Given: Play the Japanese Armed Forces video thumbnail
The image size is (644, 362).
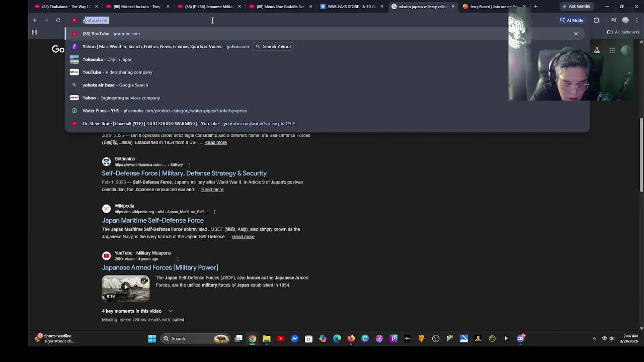Looking at the screenshot, I should pos(126,288).
